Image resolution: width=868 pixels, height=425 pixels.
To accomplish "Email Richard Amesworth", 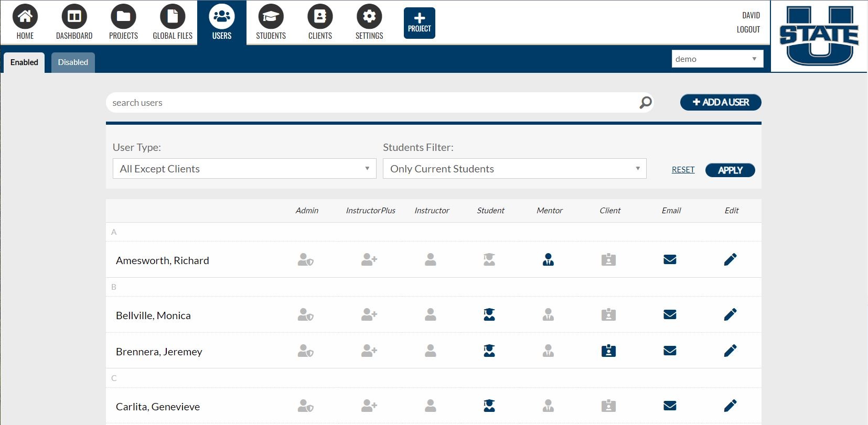I will [x=670, y=259].
